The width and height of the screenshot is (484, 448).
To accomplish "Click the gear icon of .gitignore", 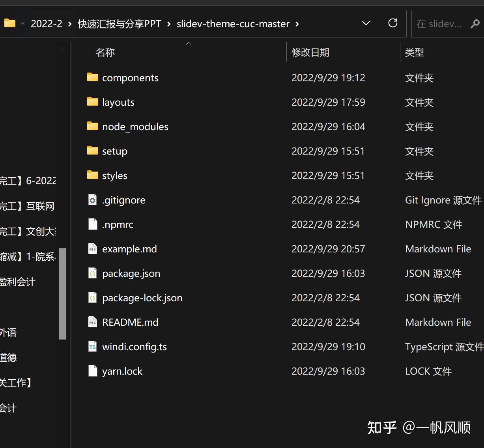I will [92, 200].
